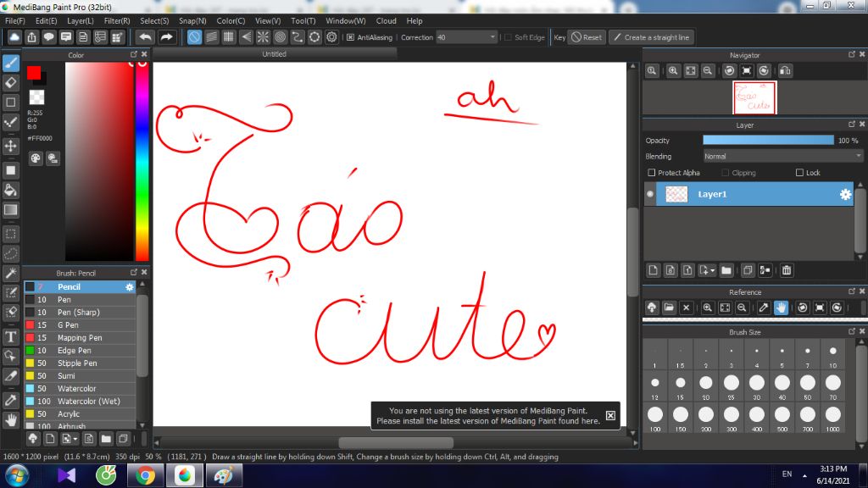Open the Snap menu
Viewport: 868px width, 488px height.
tap(192, 20)
